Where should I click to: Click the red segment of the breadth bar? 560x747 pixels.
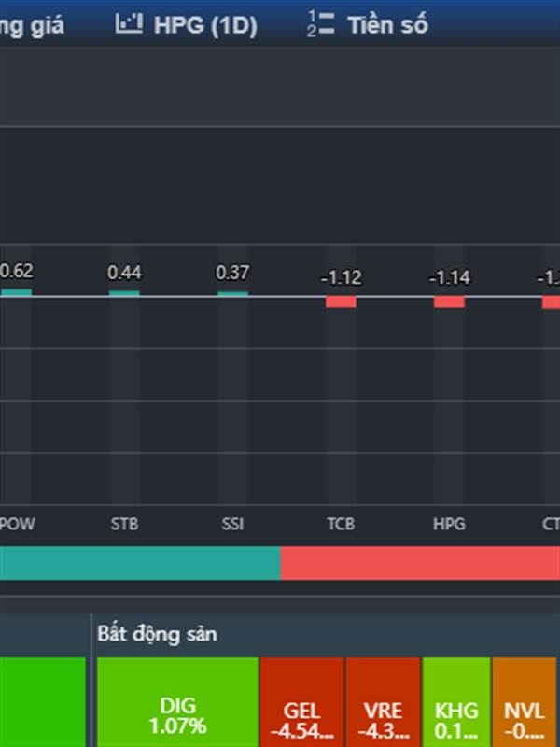click(x=420, y=563)
